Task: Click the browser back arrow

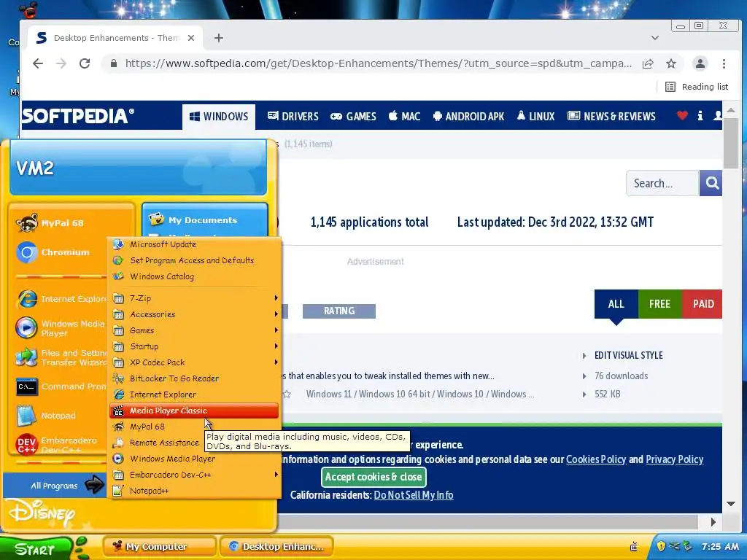Action: click(38, 63)
